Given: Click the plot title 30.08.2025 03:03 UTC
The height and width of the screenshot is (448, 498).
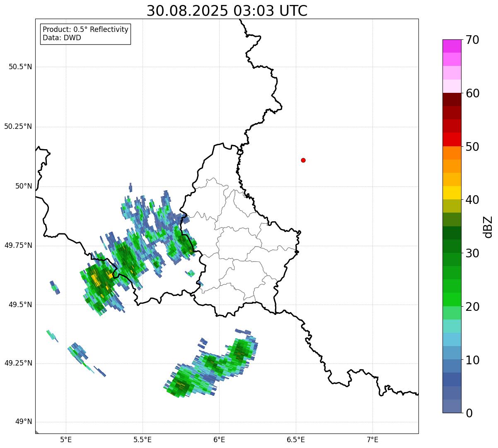Looking at the screenshot, I should [227, 11].
